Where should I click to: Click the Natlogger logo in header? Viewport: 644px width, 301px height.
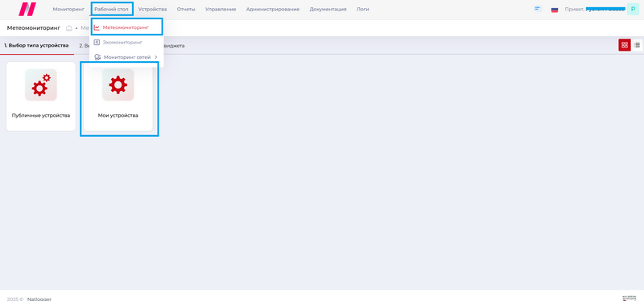pos(27,9)
